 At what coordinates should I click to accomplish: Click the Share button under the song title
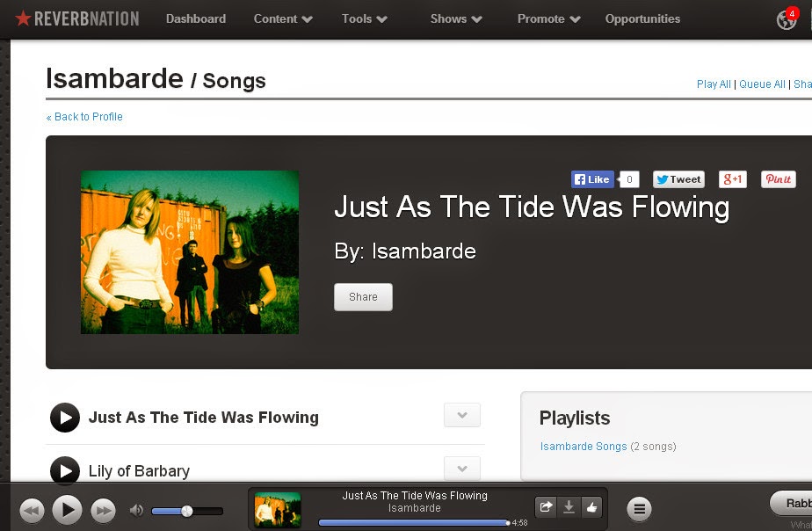363,297
